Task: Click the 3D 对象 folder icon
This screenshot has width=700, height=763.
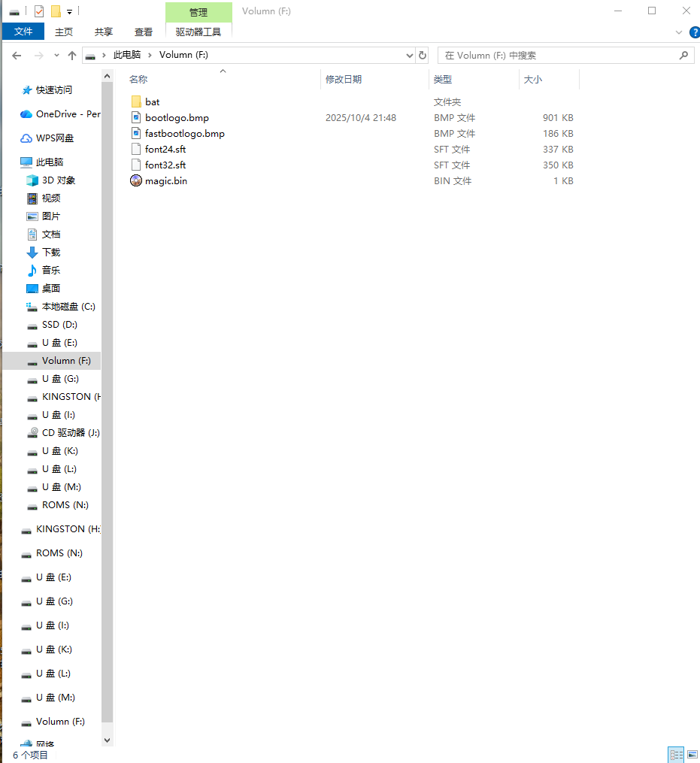Action: click(32, 180)
